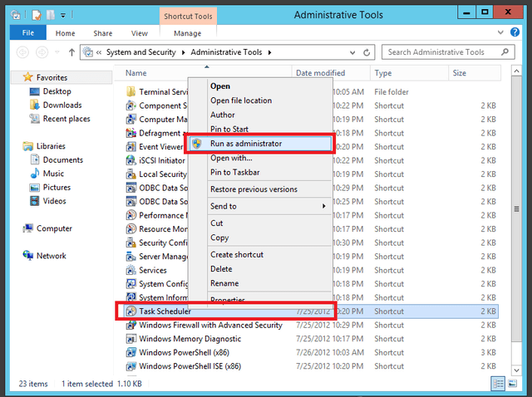The width and height of the screenshot is (532, 397).
Task: Click the Help question mark icon
Action: [515, 32]
